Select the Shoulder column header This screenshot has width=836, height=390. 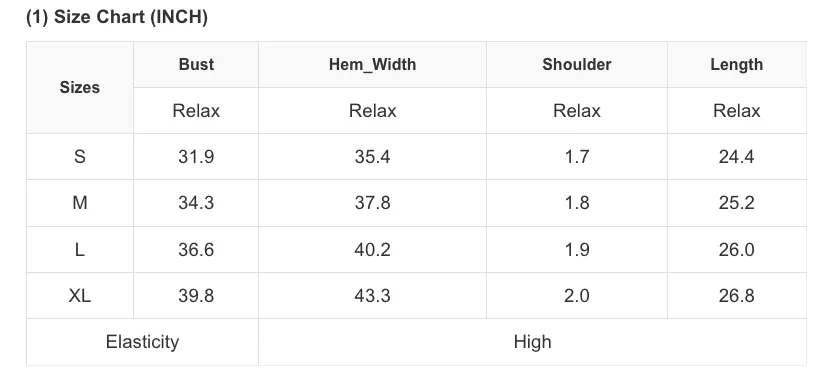pos(576,65)
